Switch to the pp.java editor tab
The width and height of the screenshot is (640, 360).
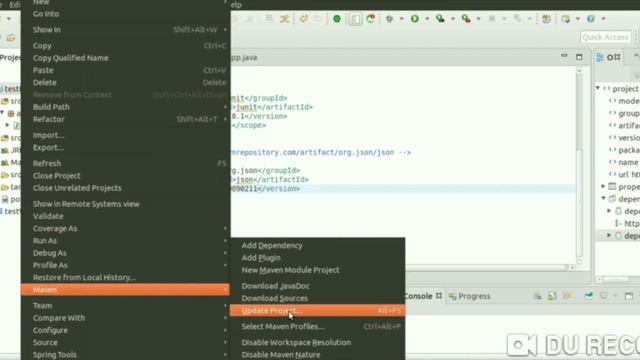pyautogui.click(x=244, y=58)
